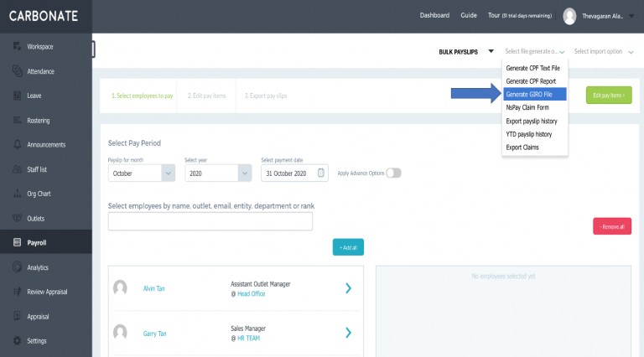The image size is (644, 357).
Task: Open the Workspace sidebar icon
Action: (17, 46)
